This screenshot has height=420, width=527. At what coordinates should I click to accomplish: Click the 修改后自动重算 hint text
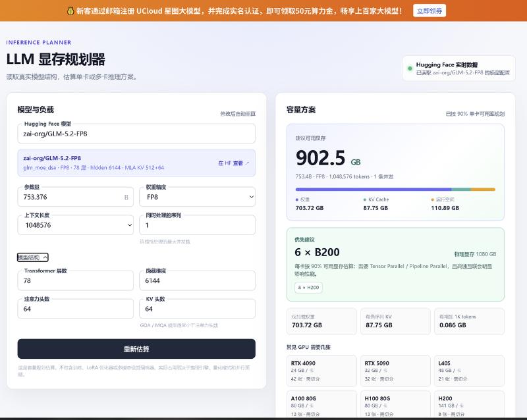click(238, 114)
